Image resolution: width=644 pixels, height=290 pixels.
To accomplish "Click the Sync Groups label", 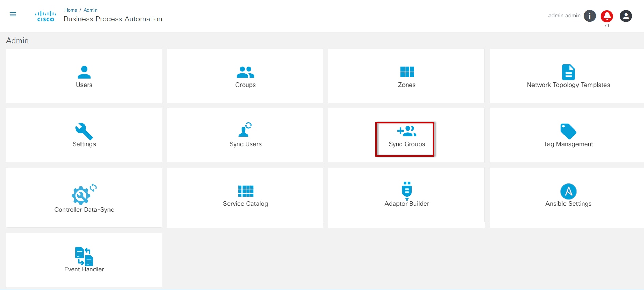I will tap(407, 144).
